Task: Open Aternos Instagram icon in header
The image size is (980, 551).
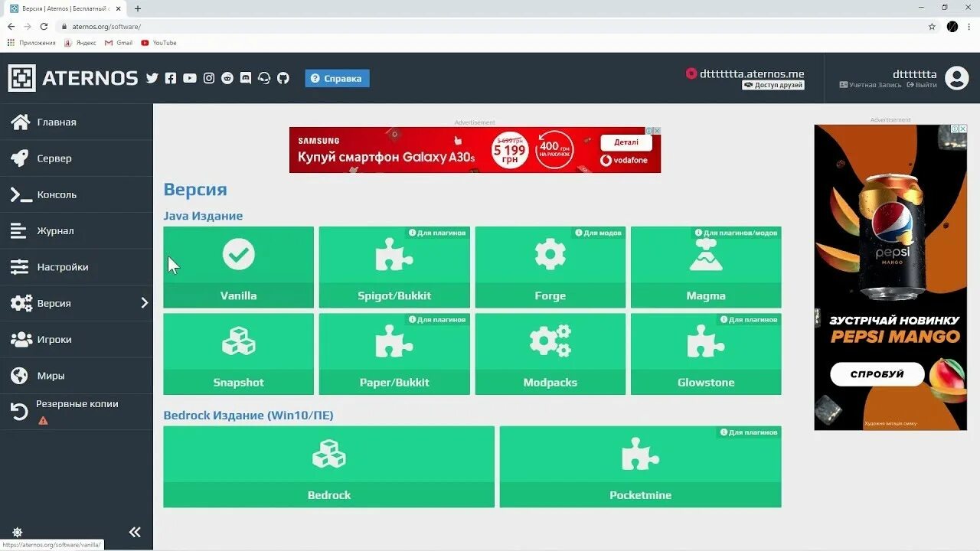Action: coord(209,78)
